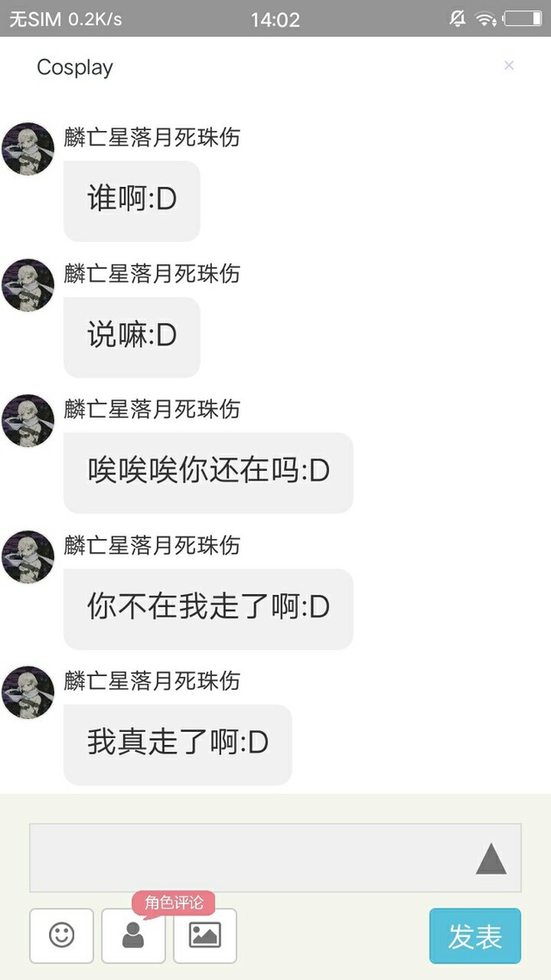
Task: Click the 发表 publish button
Action: (x=474, y=935)
